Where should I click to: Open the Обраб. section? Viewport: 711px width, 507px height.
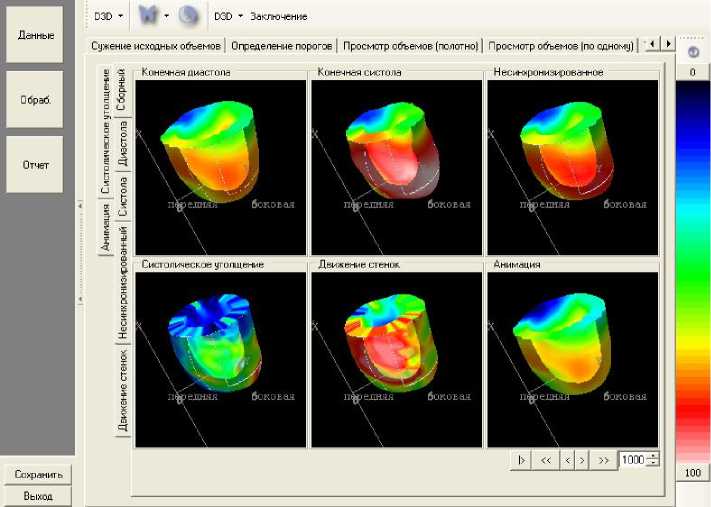[34, 99]
